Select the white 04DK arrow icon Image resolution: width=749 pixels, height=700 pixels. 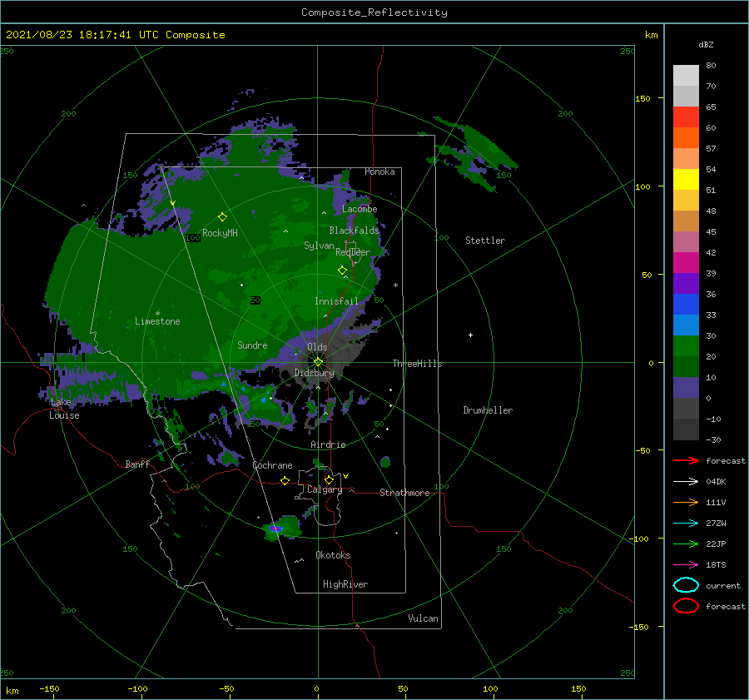click(686, 481)
